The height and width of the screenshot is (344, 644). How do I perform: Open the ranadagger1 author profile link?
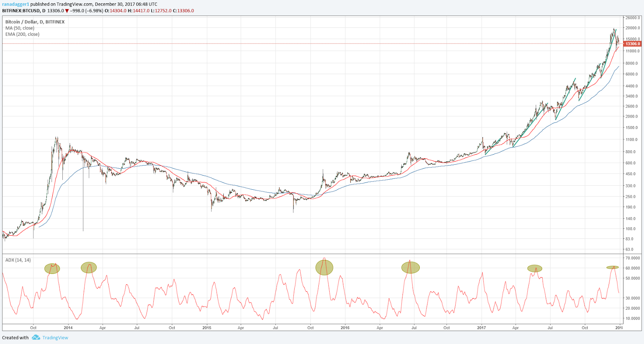[15, 4]
